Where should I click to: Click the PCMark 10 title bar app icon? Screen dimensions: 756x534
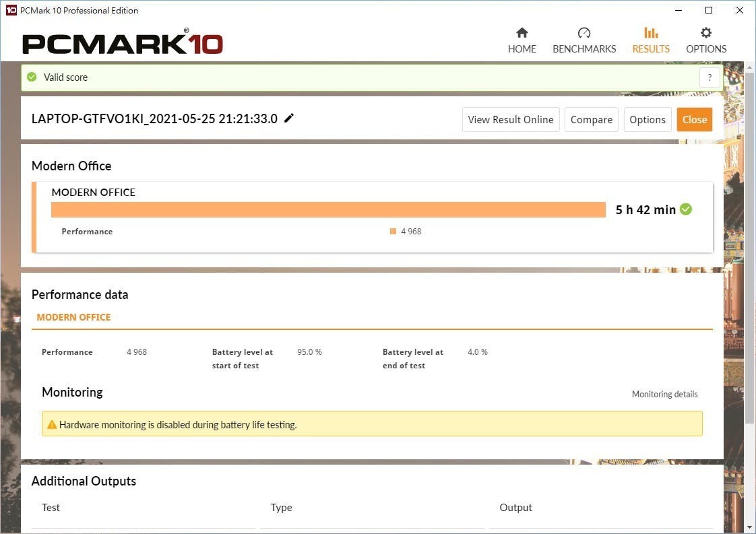pyautogui.click(x=11, y=10)
